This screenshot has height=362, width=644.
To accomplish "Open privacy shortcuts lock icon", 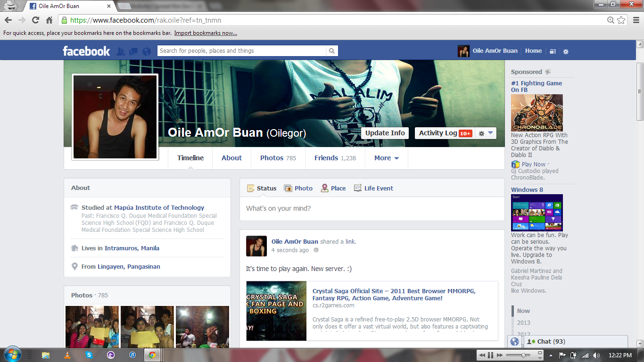I will coord(553,51).
